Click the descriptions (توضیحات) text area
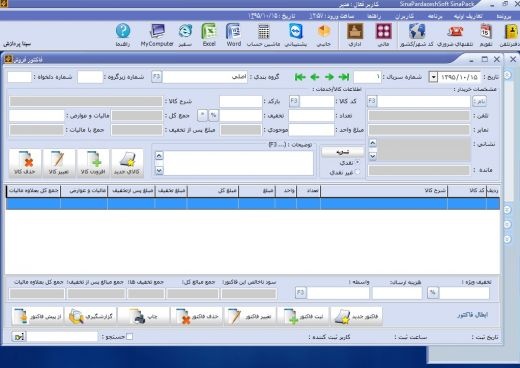The height and width of the screenshot is (368, 520). coord(238,163)
